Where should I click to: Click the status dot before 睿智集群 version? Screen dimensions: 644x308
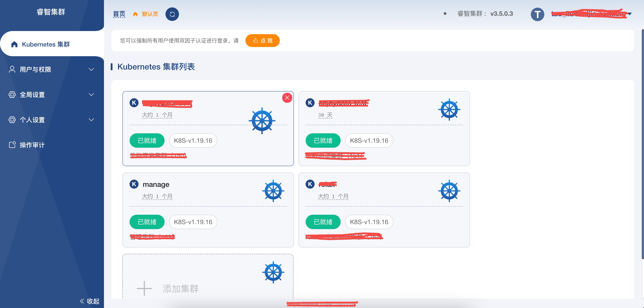[445, 14]
